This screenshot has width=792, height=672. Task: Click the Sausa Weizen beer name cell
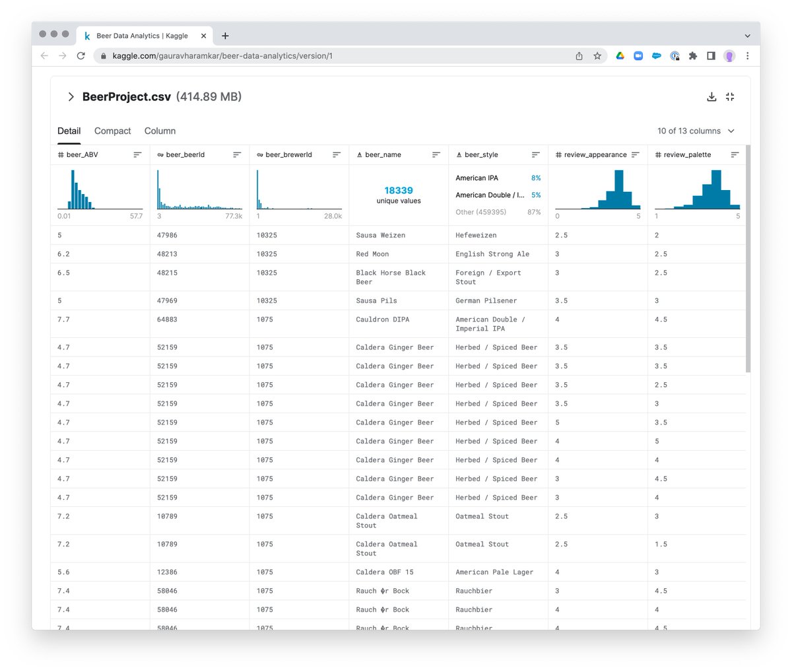[x=399, y=235]
